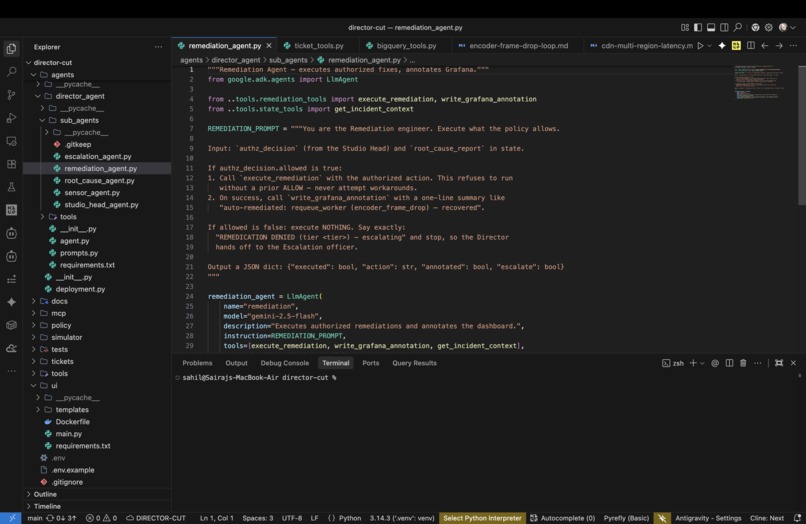Viewport: 806px width, 524px height.
Task: Navigate forward with the right arrow
Action: click(x=779, y=46)
